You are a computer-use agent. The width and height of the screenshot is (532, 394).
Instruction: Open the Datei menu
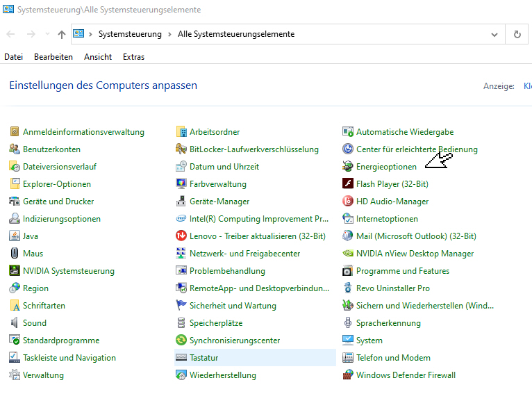(14, 57)
